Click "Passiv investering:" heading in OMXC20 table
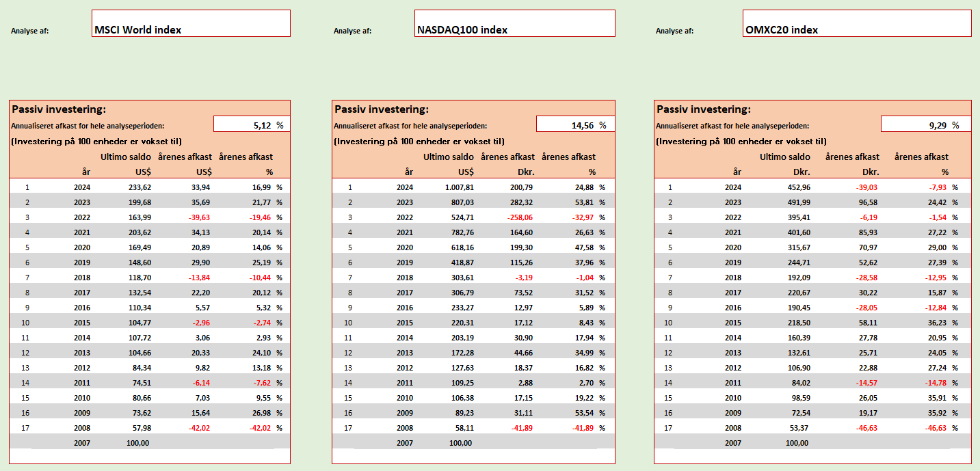 click(704, 109)
